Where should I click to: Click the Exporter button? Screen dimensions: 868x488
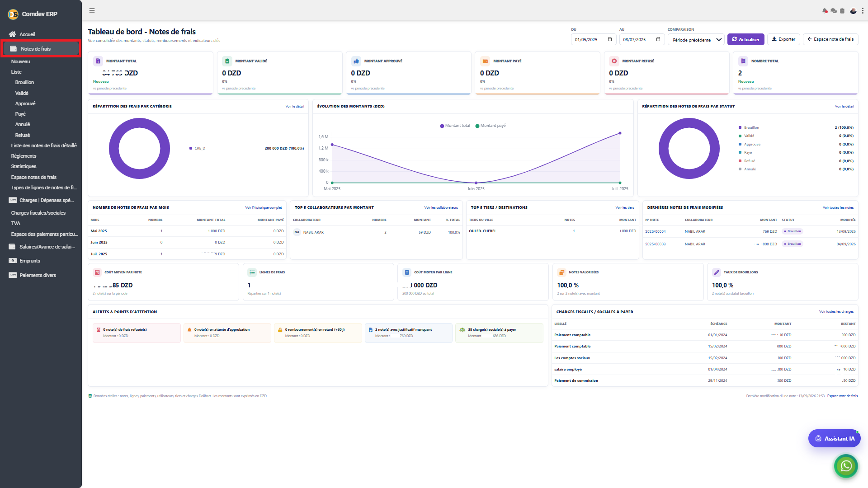tap(783, 39)
